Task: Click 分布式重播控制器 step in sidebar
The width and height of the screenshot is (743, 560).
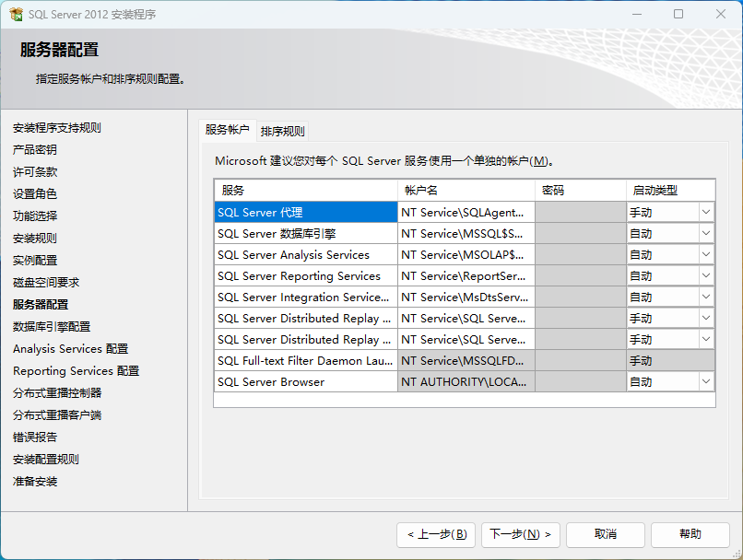Action: 57,393
